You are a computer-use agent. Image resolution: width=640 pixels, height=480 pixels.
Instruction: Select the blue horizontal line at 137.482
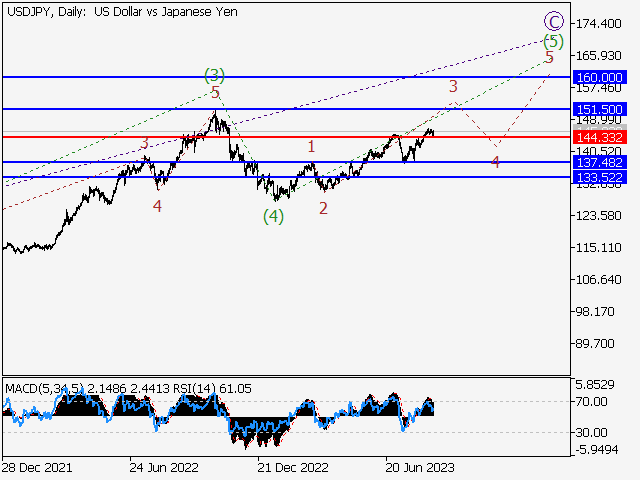click(287, 162)
